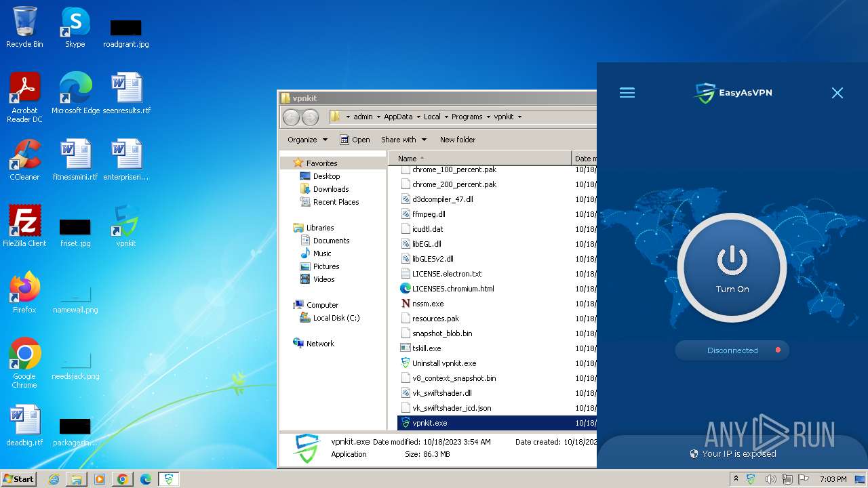Launch the Google Chrome desktop shortcut
This screenshot has width=868, height=488.
click(24, 363)
